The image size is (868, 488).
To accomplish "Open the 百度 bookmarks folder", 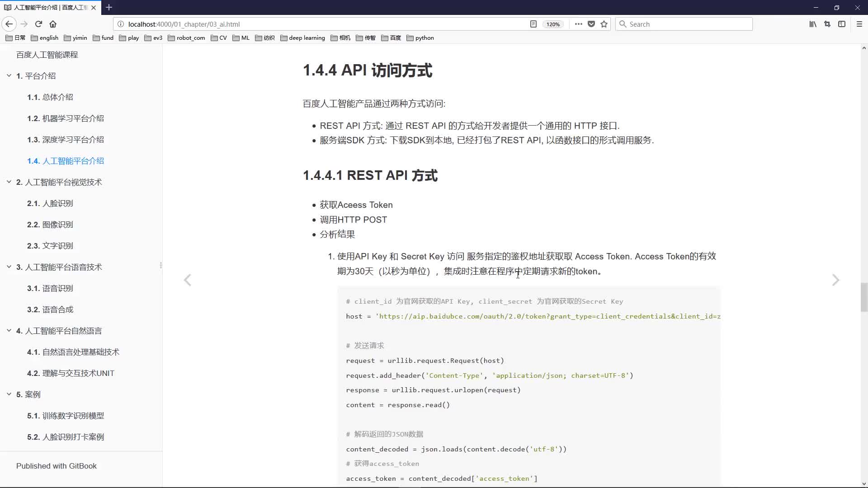I will [391, 38].
